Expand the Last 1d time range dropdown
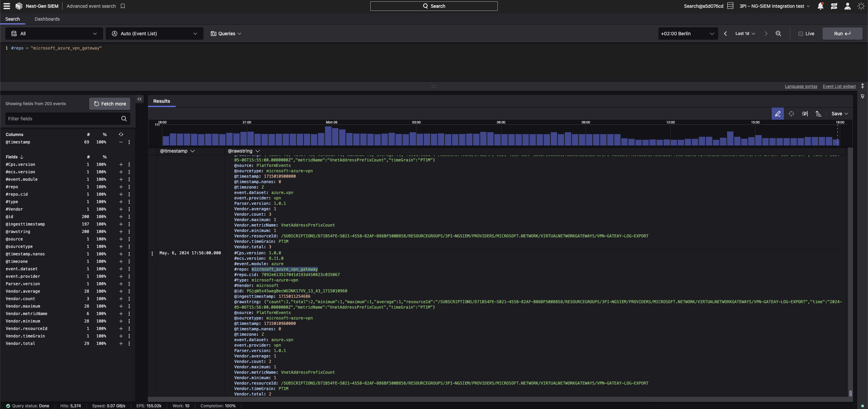The height and width of the screenshot is (409, 868). coord(745,34)
